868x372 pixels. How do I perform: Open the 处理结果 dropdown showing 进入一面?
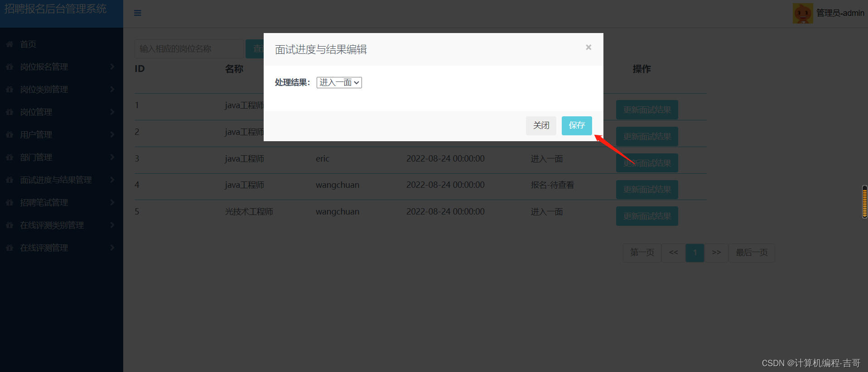coord(339,82)
